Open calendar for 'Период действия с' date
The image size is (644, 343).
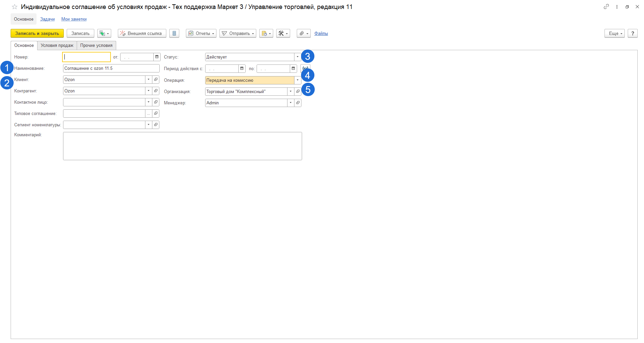click(x=242, y=69)
